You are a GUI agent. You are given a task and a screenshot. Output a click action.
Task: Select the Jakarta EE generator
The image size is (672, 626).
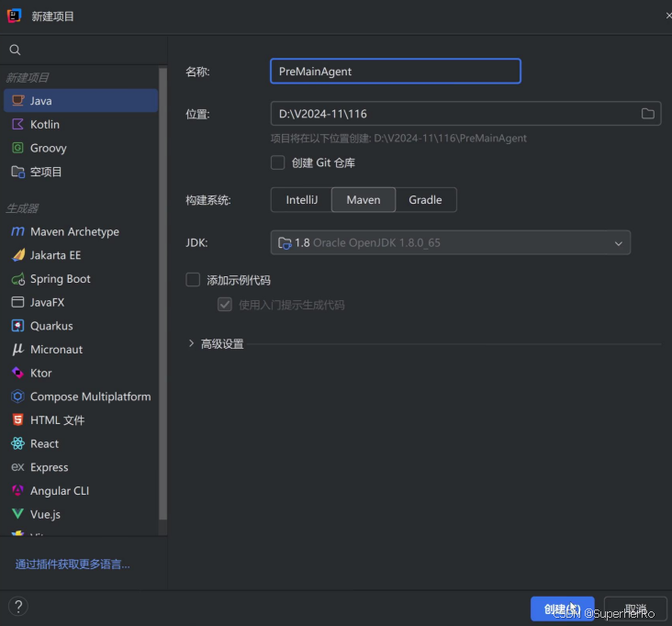tap(81, 255)
